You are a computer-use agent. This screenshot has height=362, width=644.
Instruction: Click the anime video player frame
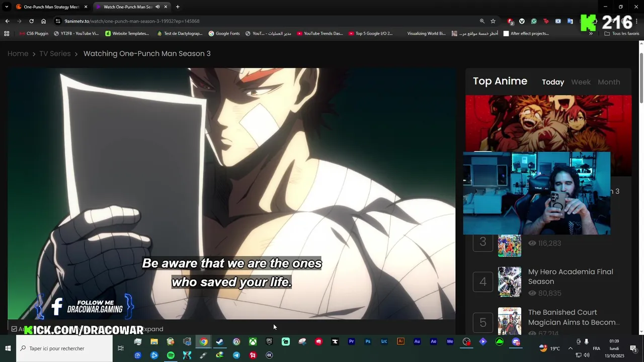[x=231, y=194]
